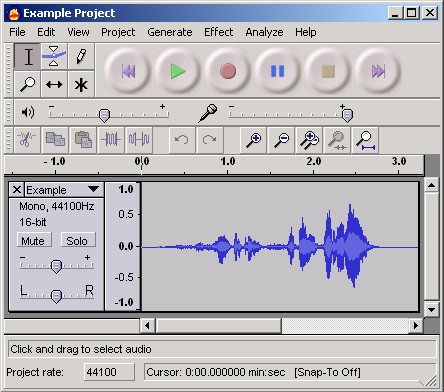The height and width of the screenshot is (392, 444).
Task: Click the 1.0 mark on timeline ruler
Action: [228, 161]
